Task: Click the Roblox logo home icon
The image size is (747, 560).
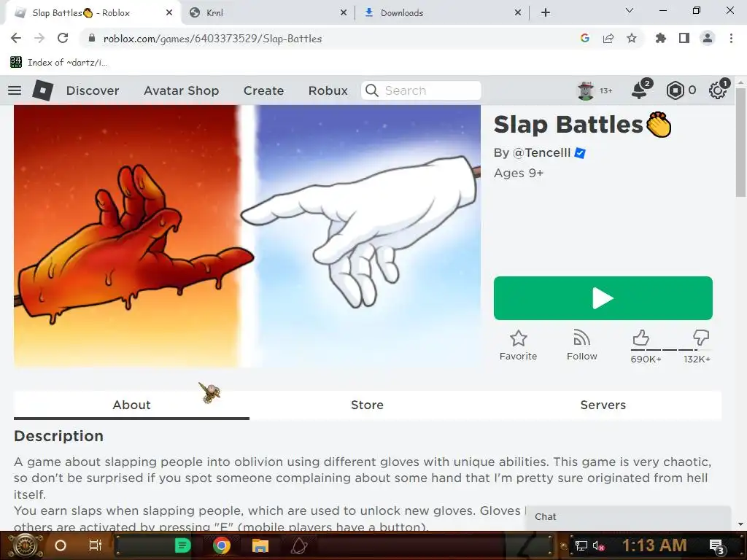Action: (x=43, y=90)
